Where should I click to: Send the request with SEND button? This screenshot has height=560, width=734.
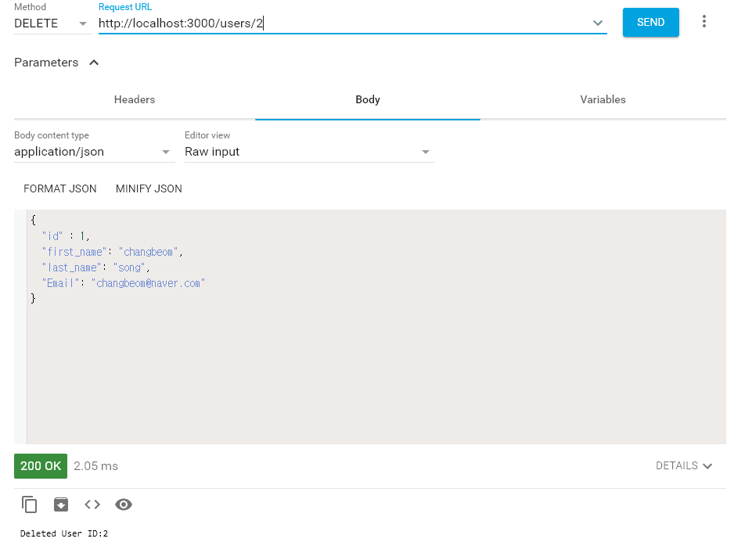pos(651,22)
